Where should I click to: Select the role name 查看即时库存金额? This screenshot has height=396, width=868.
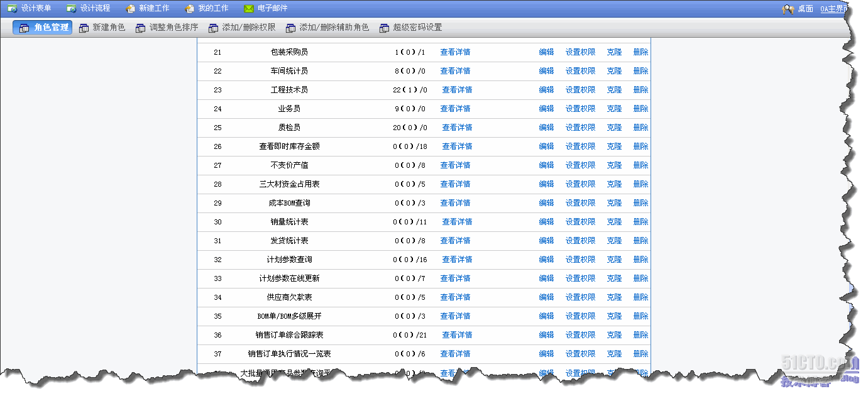(x=289, y=146)
